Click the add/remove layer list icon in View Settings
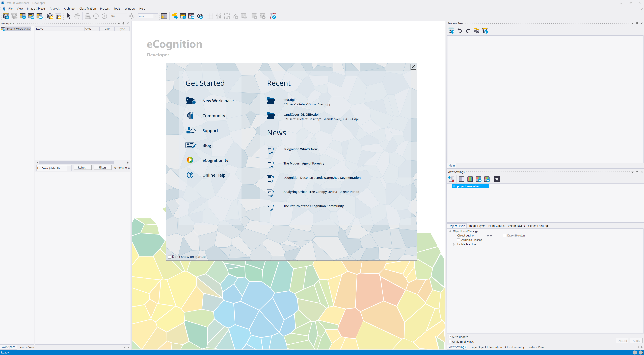 [x=451, y=179]
